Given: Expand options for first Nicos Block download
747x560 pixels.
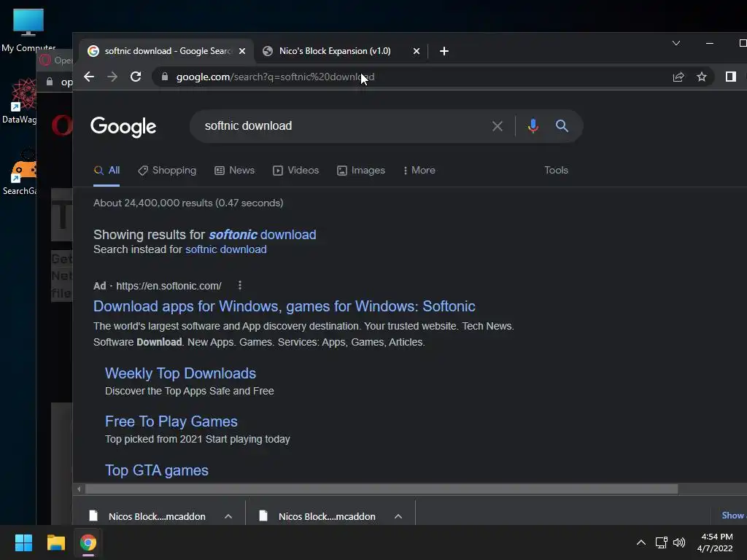Looking at the screenshot, I should pyautogui.click(x=228, y=516).
